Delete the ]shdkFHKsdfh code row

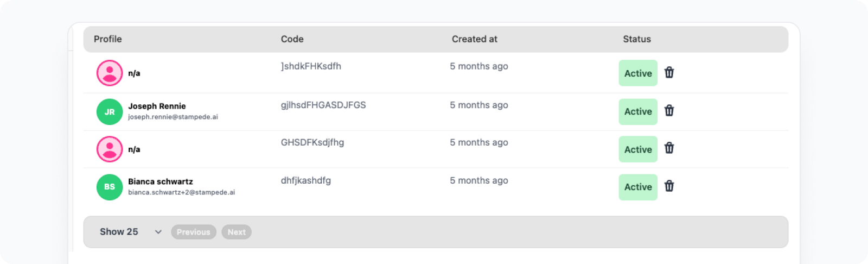click(669, 72)
